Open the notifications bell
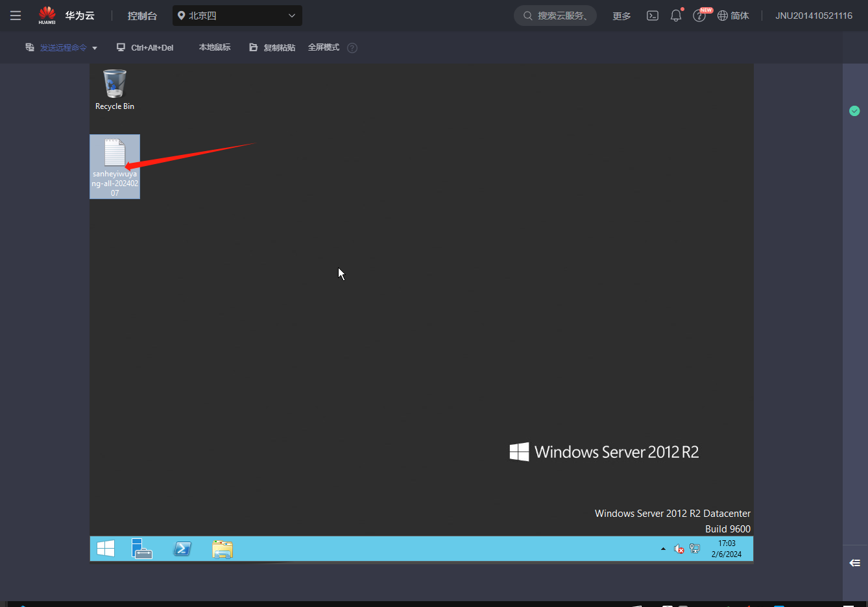Screen dimensions: 868x607 coord(676,16)
